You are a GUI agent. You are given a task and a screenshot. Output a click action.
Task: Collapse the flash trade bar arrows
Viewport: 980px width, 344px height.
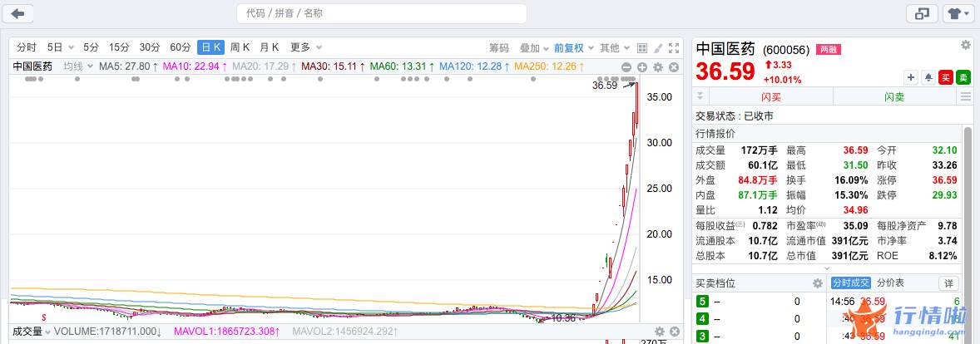[x=700, y=96]
